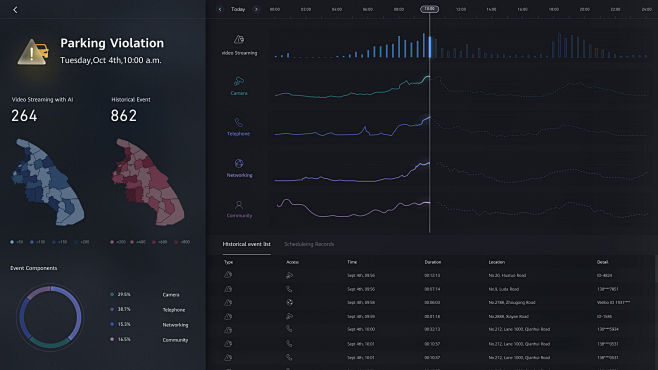Screen dimensions: 658x370
Task: Switch to the Historical event list tab
Action: click(246, 244)
